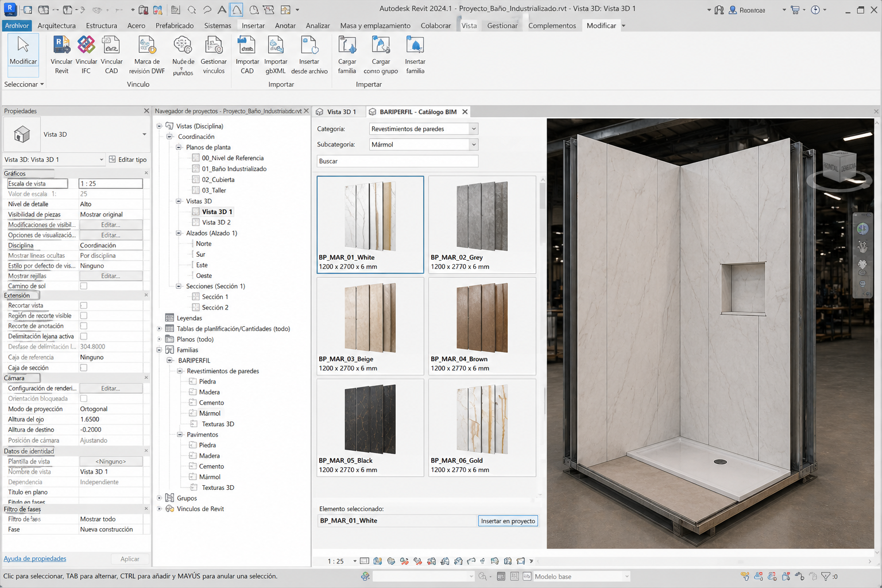Click the ViewCube in 3D view
Viewport: 882px width, 588px height.
[840, 168]
